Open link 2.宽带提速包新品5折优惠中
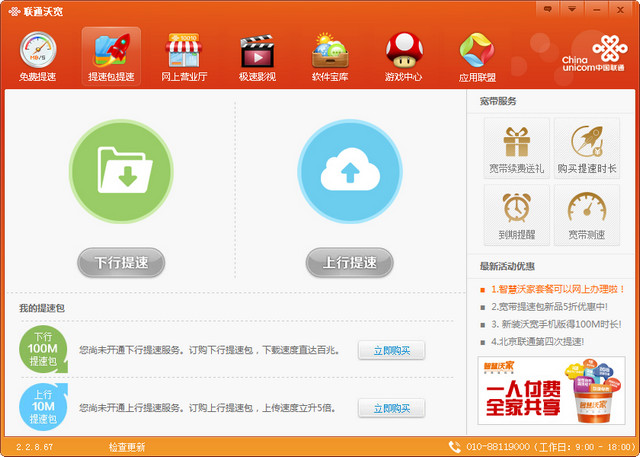Image resolution: width=640 pixels, height=457 pixels. tap(549, 307)
